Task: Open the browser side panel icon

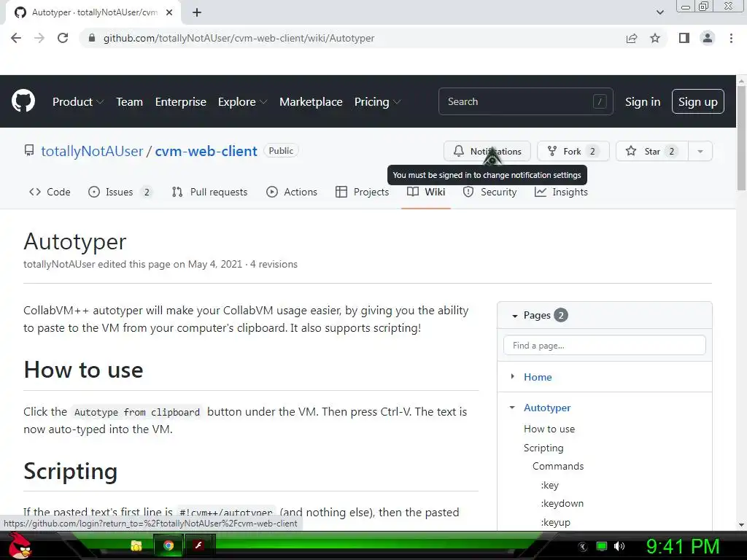Action: (x=684, y=38)
